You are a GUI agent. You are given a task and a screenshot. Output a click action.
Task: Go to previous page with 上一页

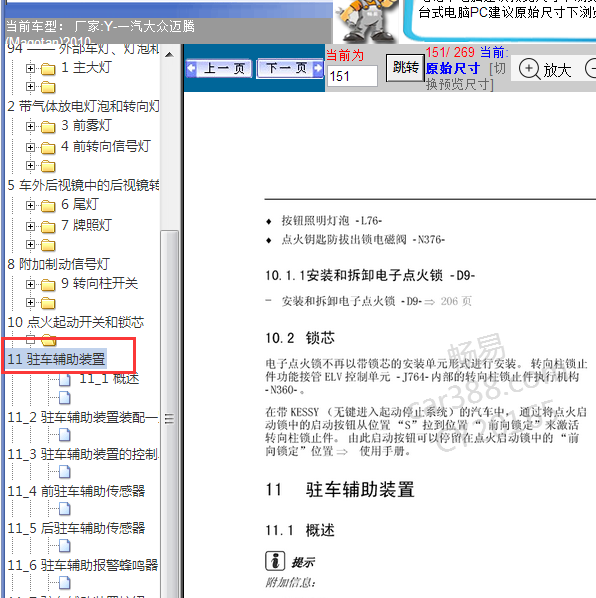click(218, 69)
